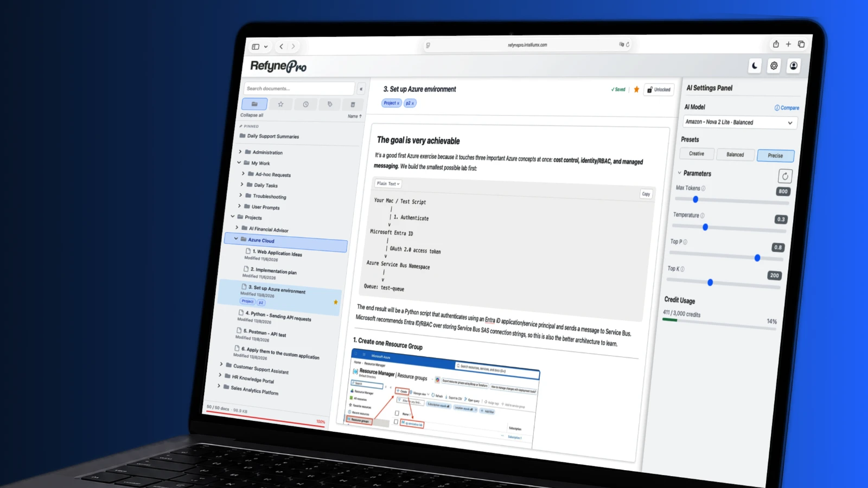Click the info icon next to Max Tokens
Viewport: 868px width, 488px height.
point(704,189)
